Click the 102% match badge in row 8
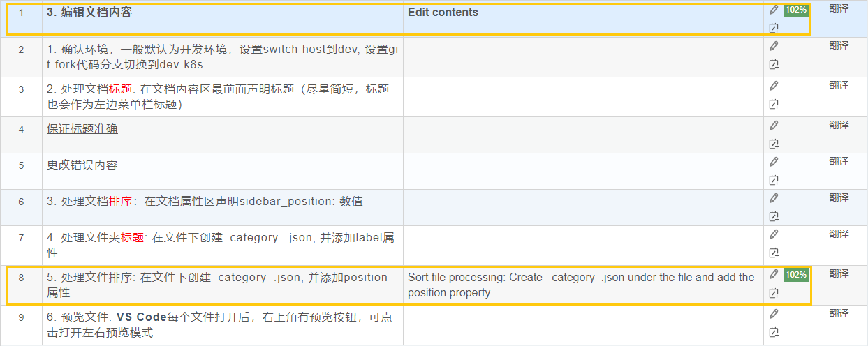Viewport: 868px width, 346px height. pyautogui.click(x=795, y=275)
